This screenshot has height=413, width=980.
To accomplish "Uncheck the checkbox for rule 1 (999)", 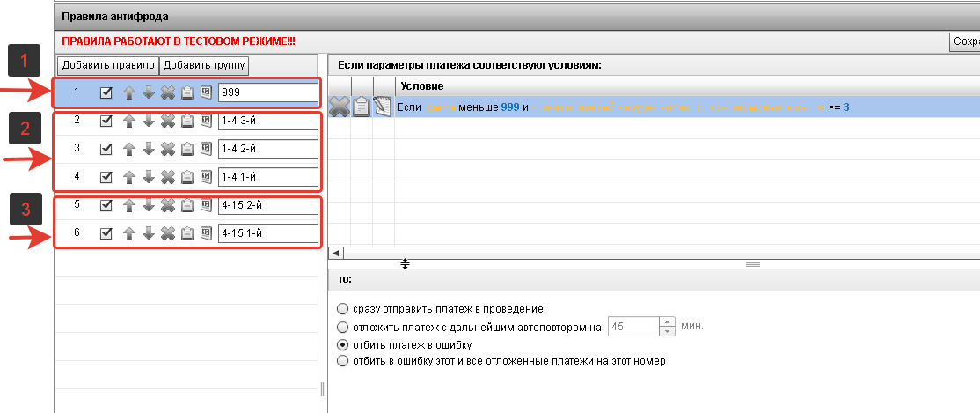I will point(106,92).
